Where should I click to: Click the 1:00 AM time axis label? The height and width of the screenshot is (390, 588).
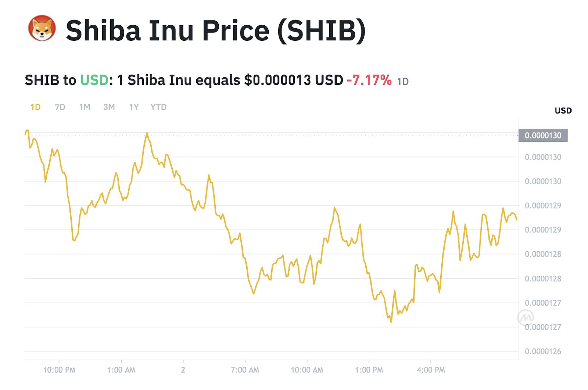click(x=121, y=370)
